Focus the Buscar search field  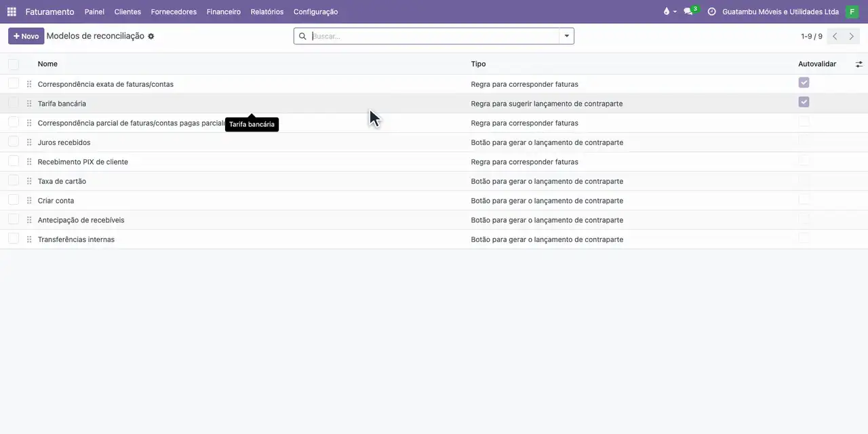coord(434,36)
